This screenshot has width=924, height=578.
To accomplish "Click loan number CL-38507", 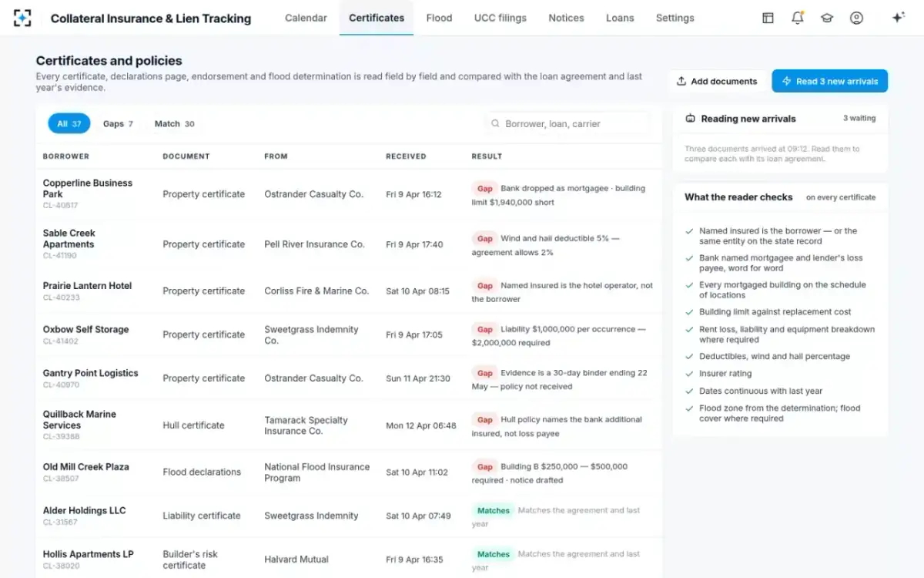I will pyautogui.click(x=61, y=479).
